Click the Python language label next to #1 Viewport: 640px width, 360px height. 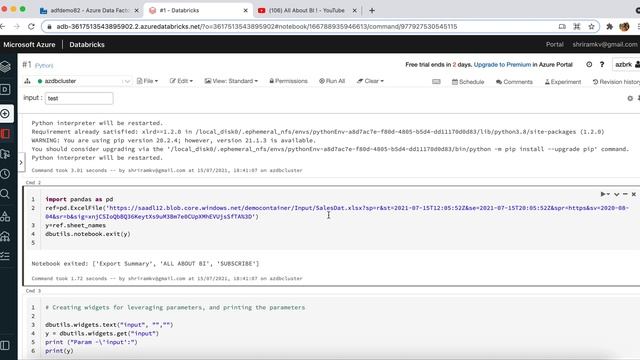(44, 65)
